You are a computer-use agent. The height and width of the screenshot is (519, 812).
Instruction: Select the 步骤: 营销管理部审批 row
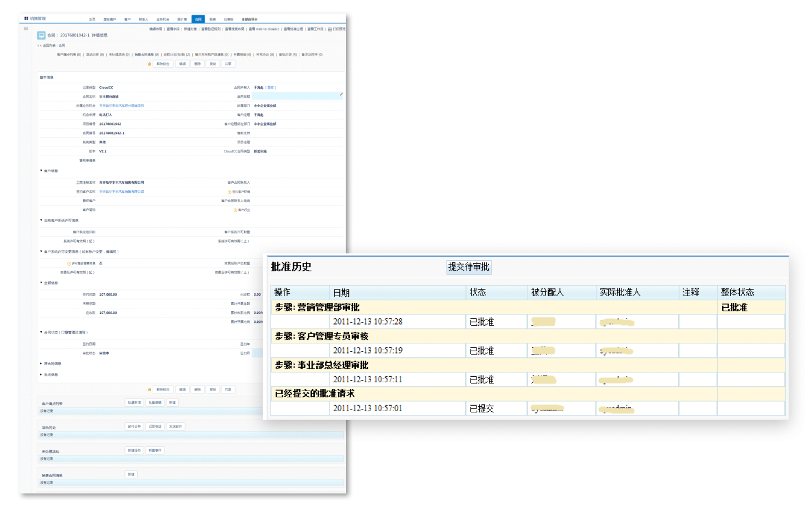[x=528, y=307]
